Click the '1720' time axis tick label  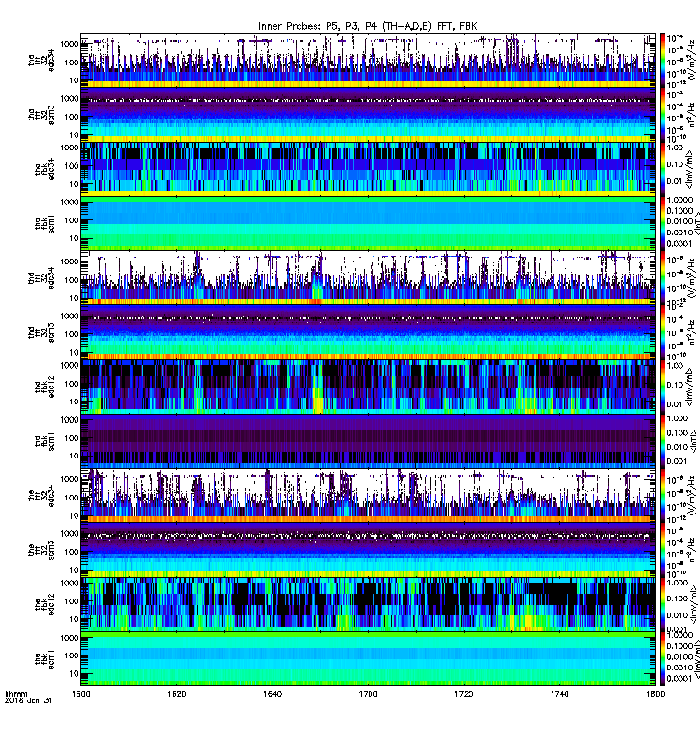tap(464, 694)
